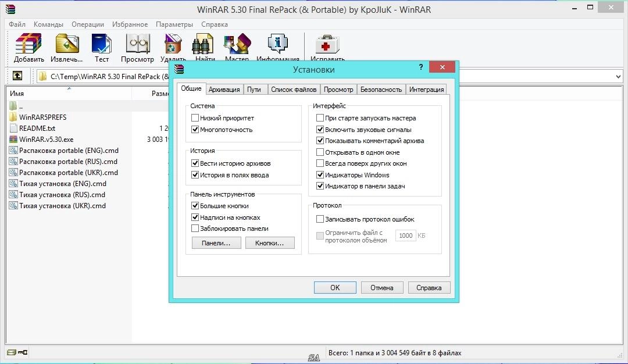Click the WinRAR.v5.30.exe file icon

13,140
